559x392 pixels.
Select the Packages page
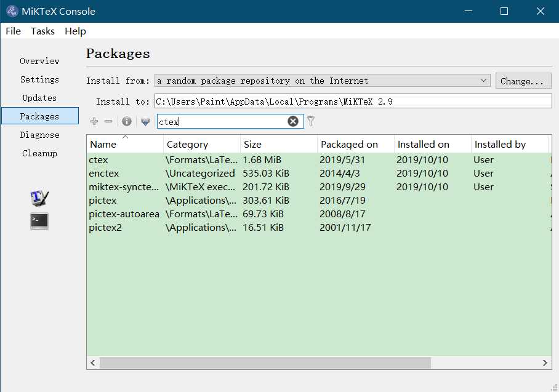coord(40,116)
